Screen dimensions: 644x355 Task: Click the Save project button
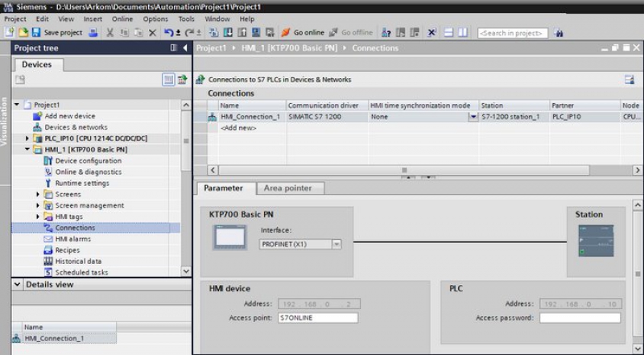[x=57, y=32]
